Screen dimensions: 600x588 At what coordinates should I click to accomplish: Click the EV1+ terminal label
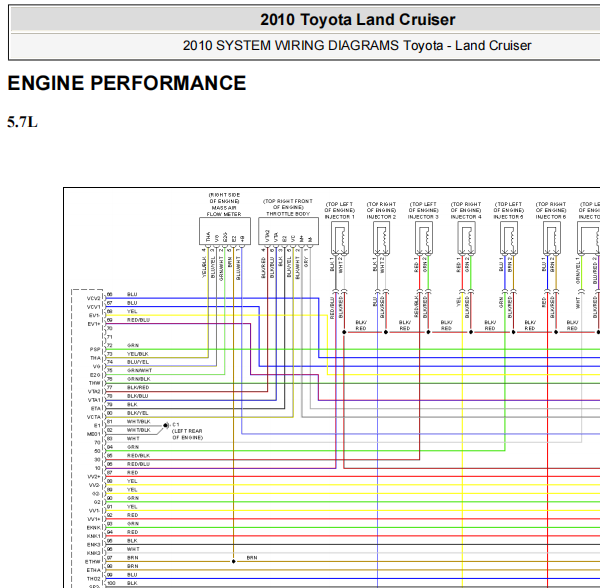tap(94, 324)
